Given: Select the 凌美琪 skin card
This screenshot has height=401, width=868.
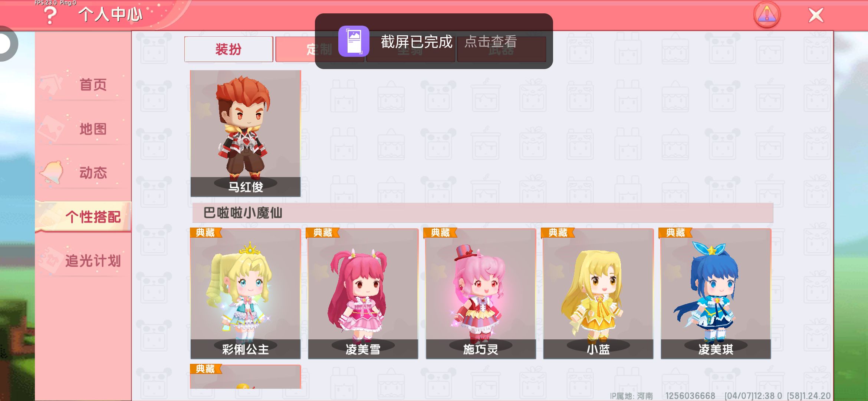Looking at the screenshot, I should pyautogui.click(x=716, y=293).
